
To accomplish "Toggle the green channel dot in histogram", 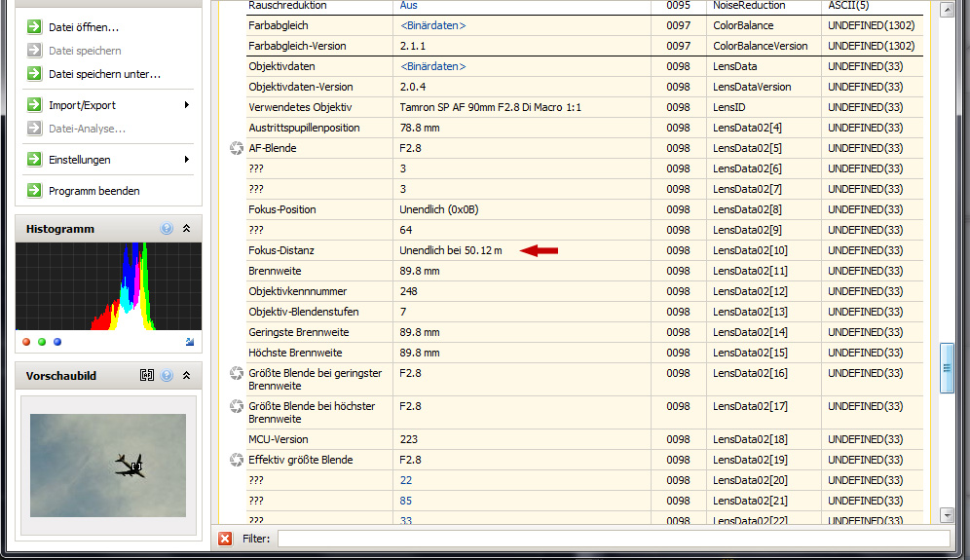I will point(42,342).
